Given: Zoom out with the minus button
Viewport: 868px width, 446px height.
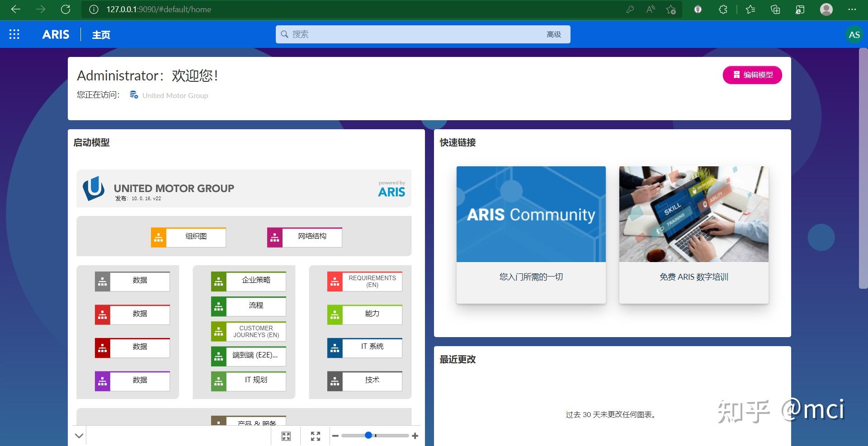Looking at the screenshot, I should coord(335,436).
